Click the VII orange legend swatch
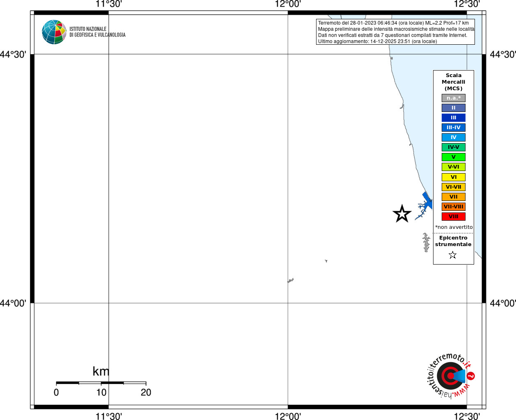 click(453, 197)
